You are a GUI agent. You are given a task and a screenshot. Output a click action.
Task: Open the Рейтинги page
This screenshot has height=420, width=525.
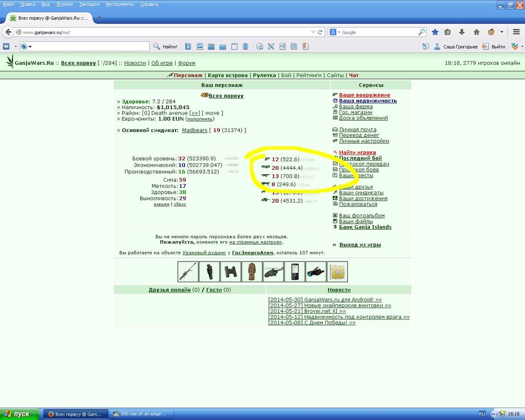(309, 75)
